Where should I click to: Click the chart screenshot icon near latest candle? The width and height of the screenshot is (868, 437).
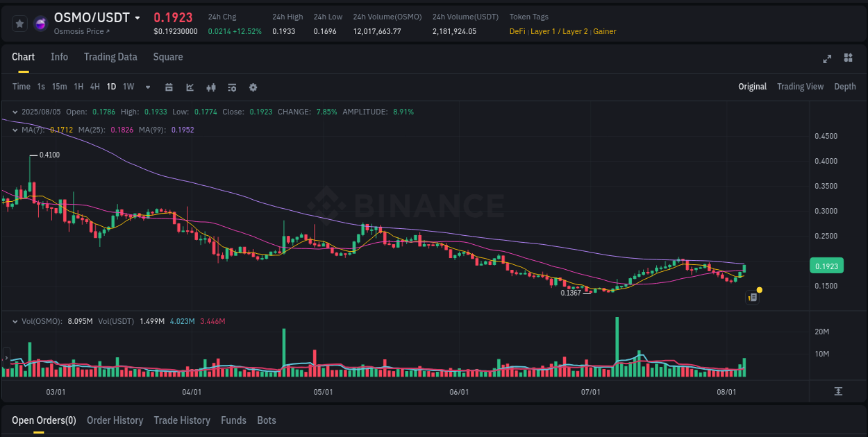[x=752, y=296]
